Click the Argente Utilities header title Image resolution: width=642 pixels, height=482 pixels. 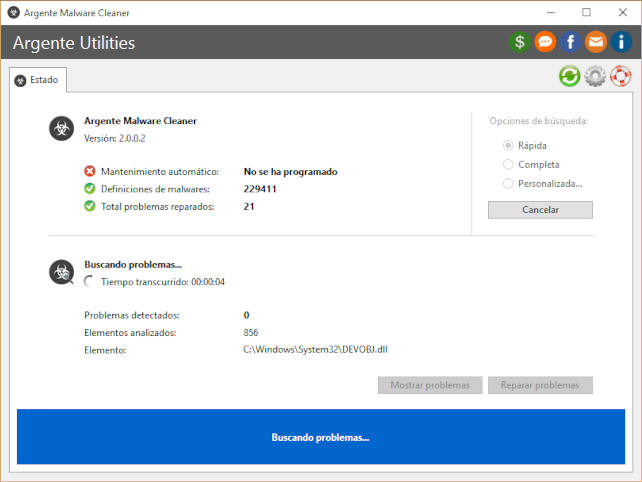coord(74,43)
